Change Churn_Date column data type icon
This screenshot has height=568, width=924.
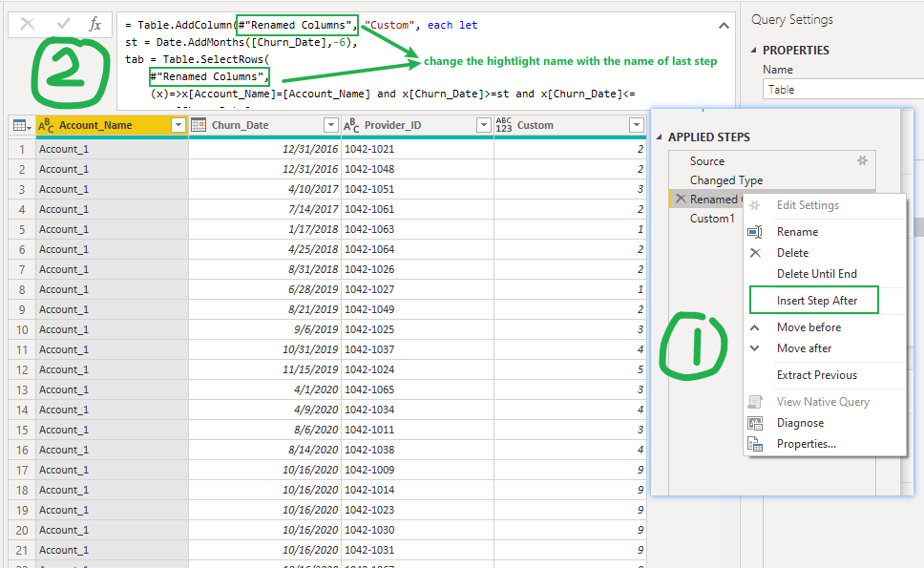coord(199,125)
